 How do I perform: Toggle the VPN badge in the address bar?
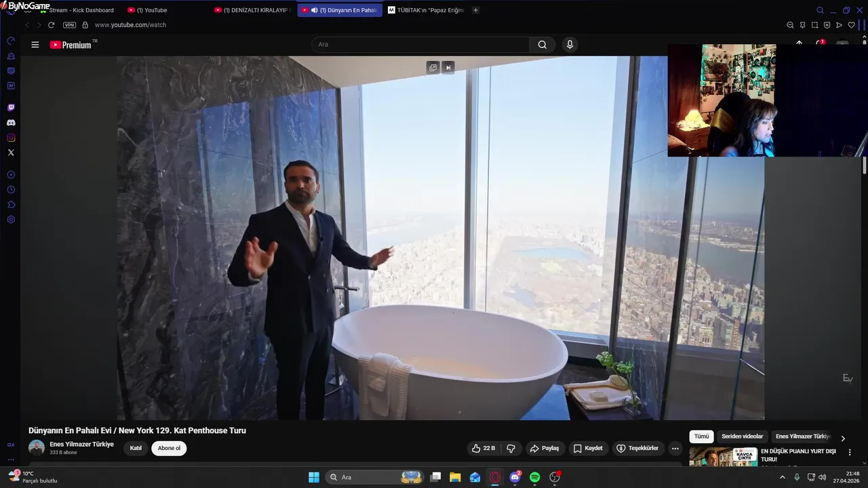pos(69,25)
